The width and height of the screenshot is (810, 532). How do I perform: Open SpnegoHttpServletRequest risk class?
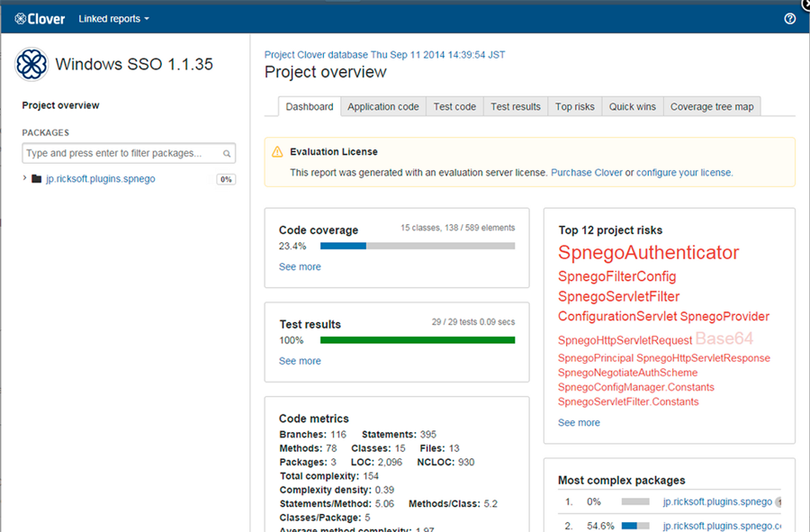[625, 340]
